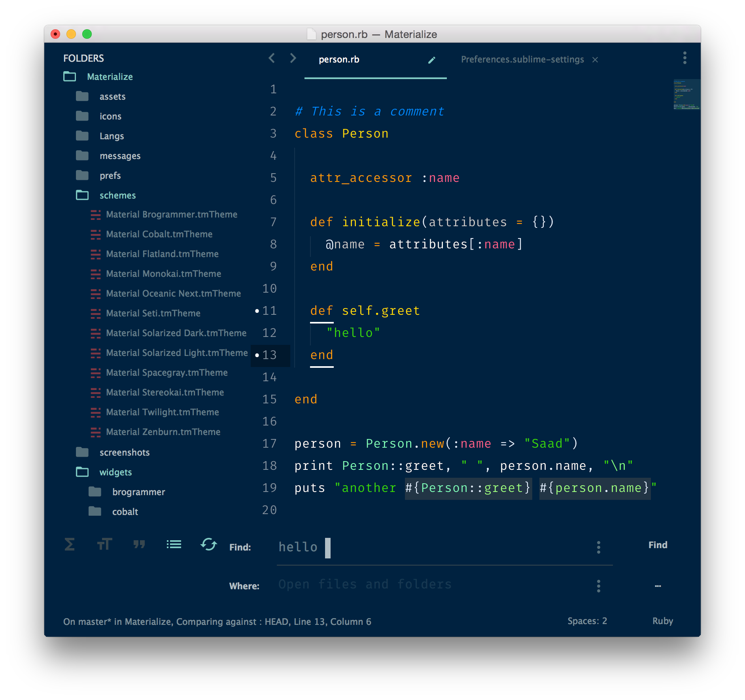Click the Spaces: 2 indentation setting

tap(587, 621)
